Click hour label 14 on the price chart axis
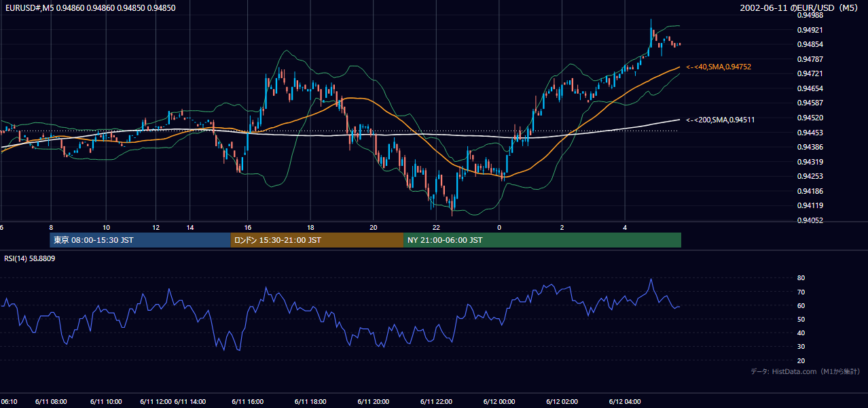This screenshot has height=408, width=868. point(189,228)
